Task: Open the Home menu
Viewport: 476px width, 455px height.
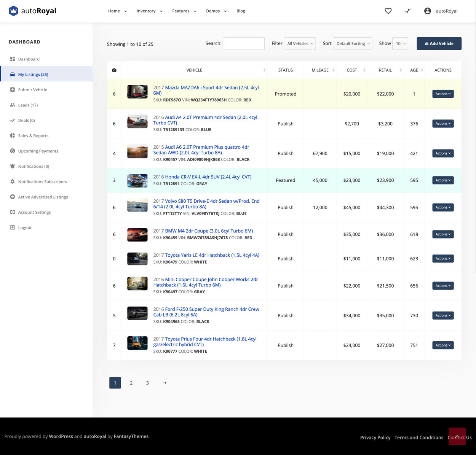Action: point(117,11)
